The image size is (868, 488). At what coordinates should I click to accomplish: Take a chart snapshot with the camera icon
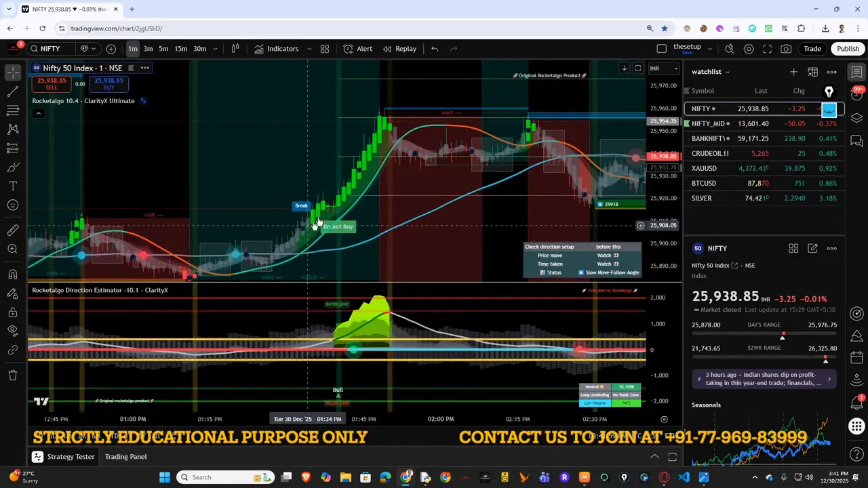tap(786, 48)
